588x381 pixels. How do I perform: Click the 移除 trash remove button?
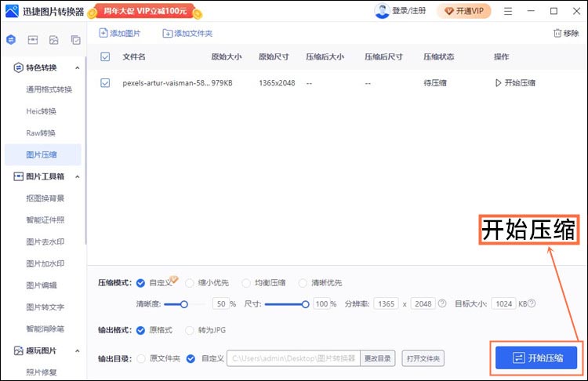(x=566, y=34)
